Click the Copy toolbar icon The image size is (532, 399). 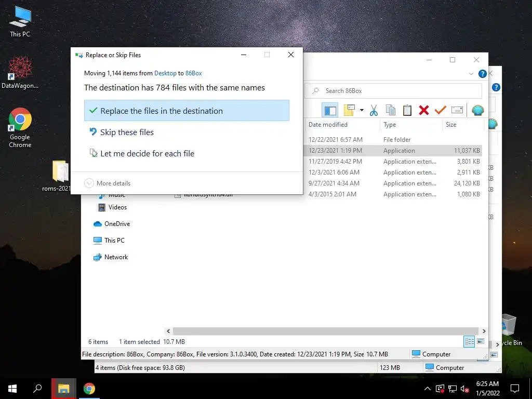click(x=391, y=110)
